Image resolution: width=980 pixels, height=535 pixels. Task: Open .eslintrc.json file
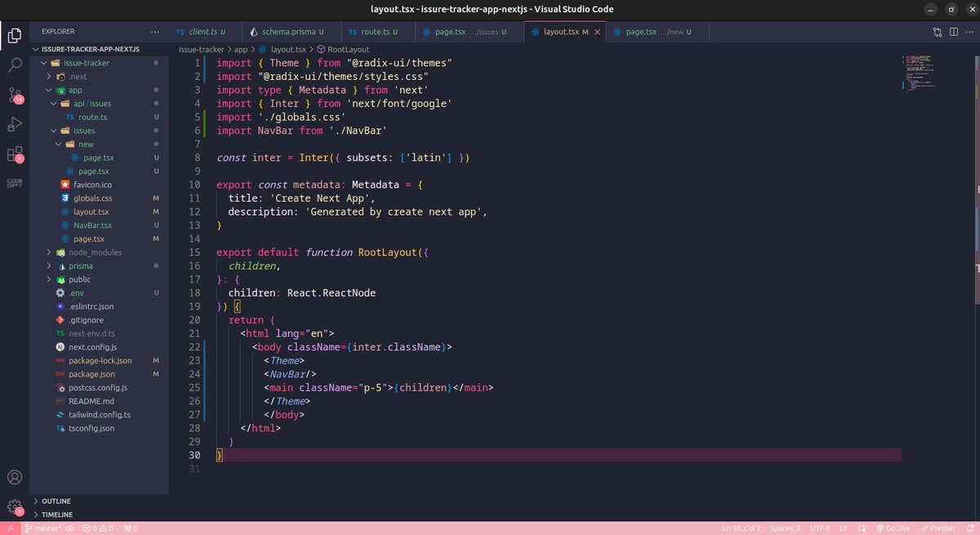(98, 305)
